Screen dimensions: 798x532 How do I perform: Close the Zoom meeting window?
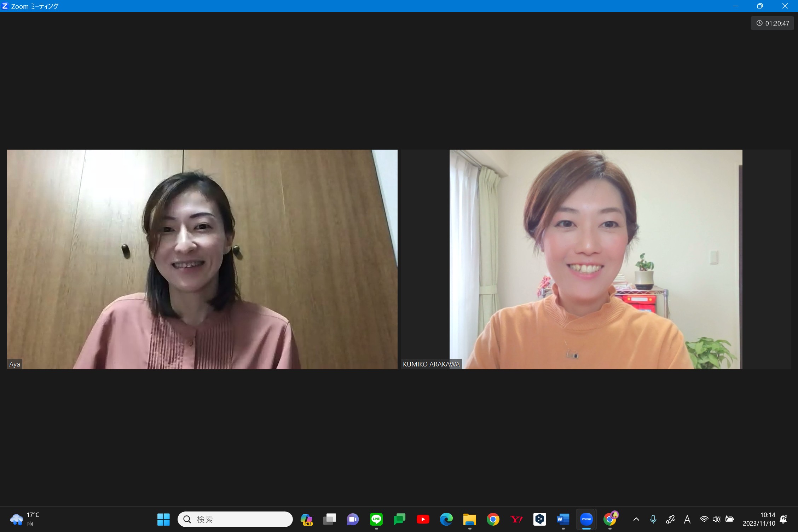785,6
